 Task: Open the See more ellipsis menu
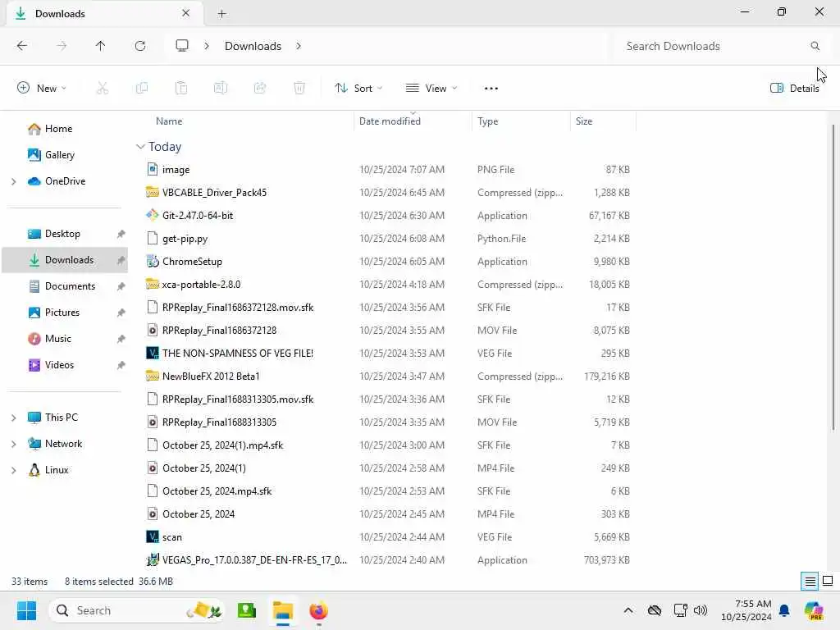(491, 89)
